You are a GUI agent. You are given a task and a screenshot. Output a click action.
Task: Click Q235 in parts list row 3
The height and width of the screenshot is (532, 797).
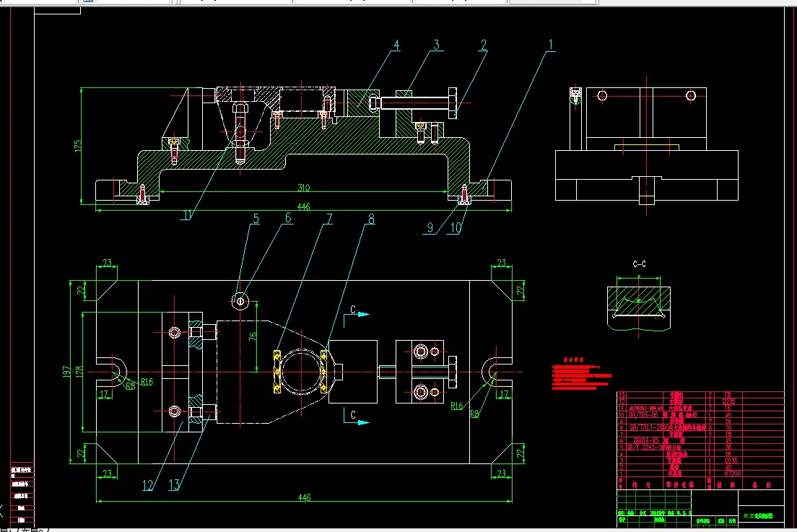(731, 461)
